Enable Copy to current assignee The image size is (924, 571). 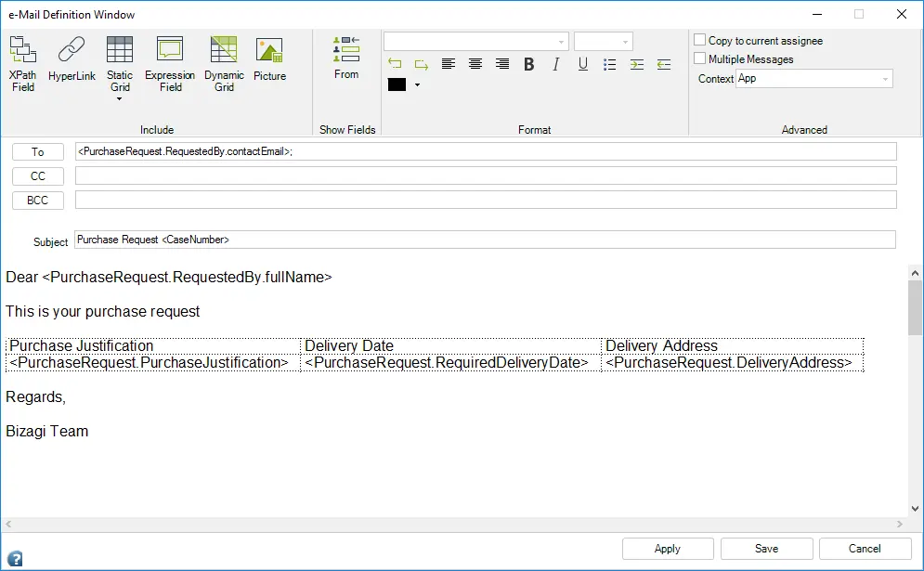point(699,40)
